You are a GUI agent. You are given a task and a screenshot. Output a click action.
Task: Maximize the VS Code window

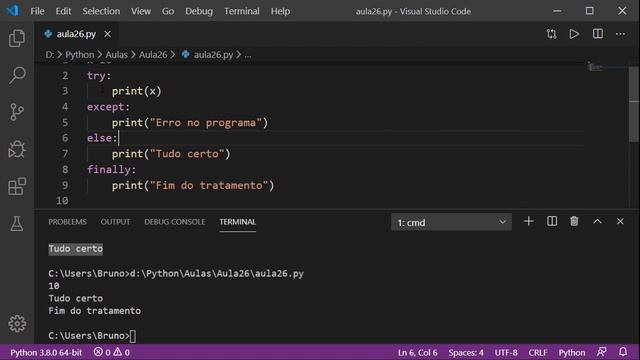point(589,11)
